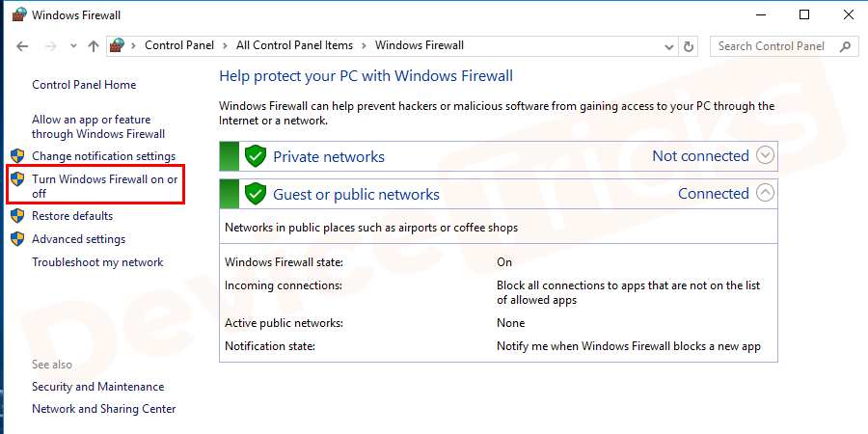Click the Notification state label
The width and height of the screenshot is (868, 434).
(270, 346)
